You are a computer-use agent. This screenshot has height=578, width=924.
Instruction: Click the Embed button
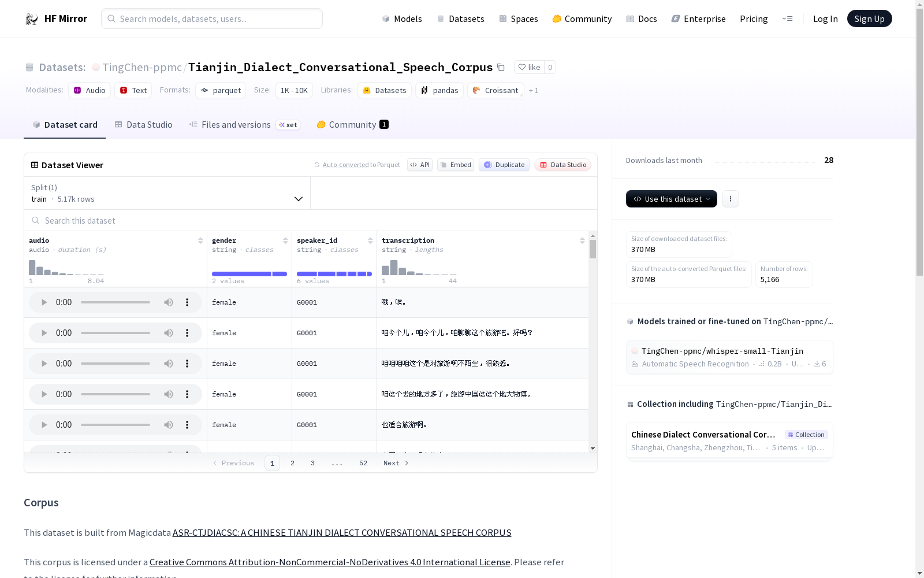(456, 165)
